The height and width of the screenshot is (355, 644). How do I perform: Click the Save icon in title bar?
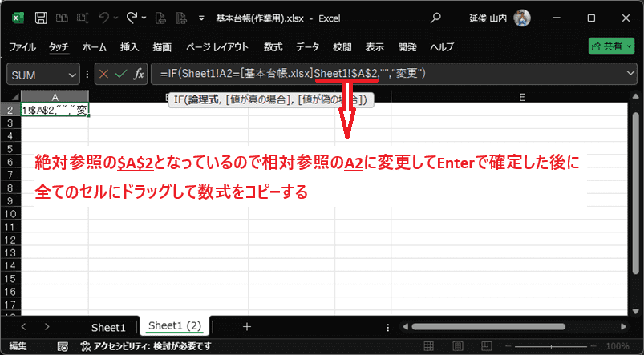(x=41, y=17)
